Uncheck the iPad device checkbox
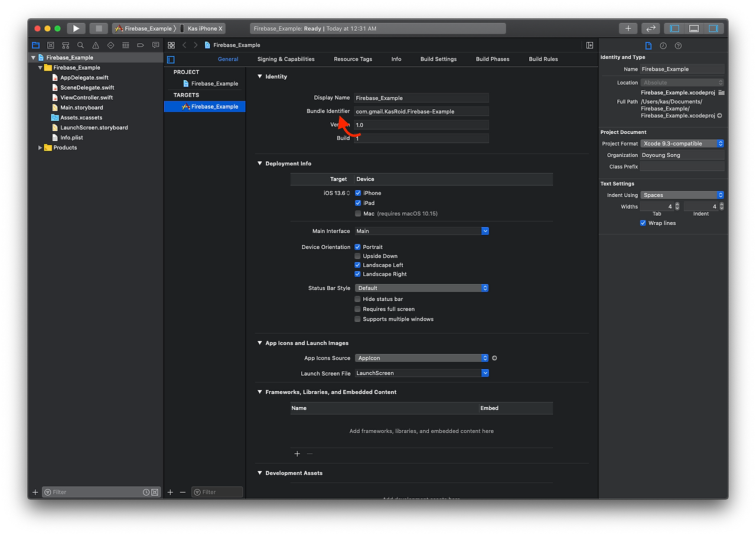 pos(358,203)
